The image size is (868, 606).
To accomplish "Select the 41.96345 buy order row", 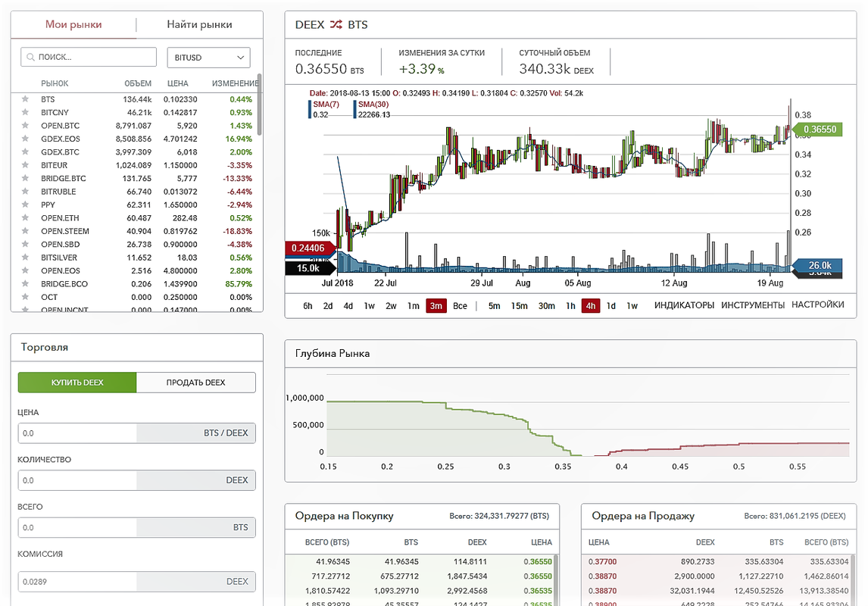I will pos(420,561).
